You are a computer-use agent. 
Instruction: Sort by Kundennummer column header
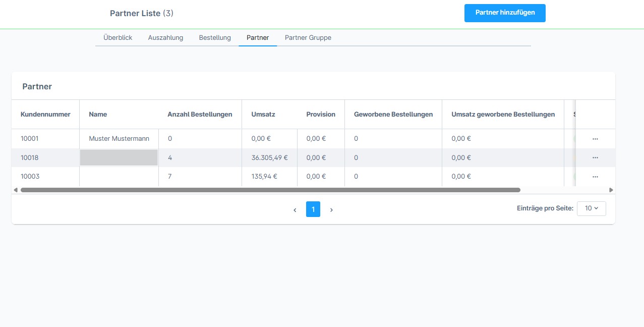coord(45,115)
